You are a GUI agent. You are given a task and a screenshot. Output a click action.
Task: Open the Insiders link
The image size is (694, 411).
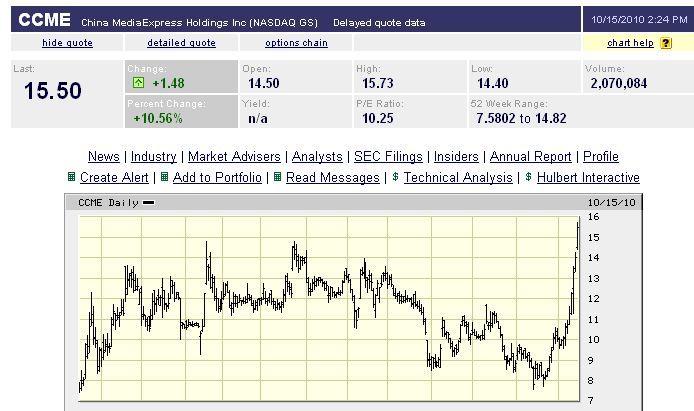[x=456, y=157]
